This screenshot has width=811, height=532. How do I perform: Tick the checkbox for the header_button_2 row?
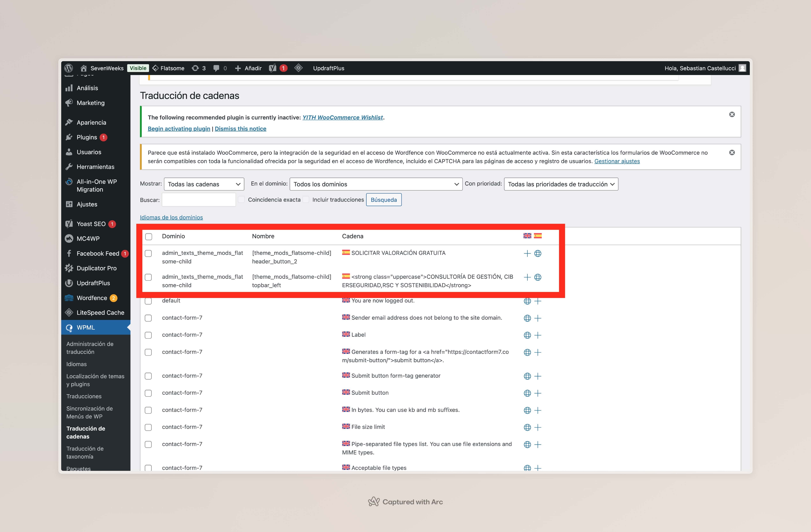[148, 253]
